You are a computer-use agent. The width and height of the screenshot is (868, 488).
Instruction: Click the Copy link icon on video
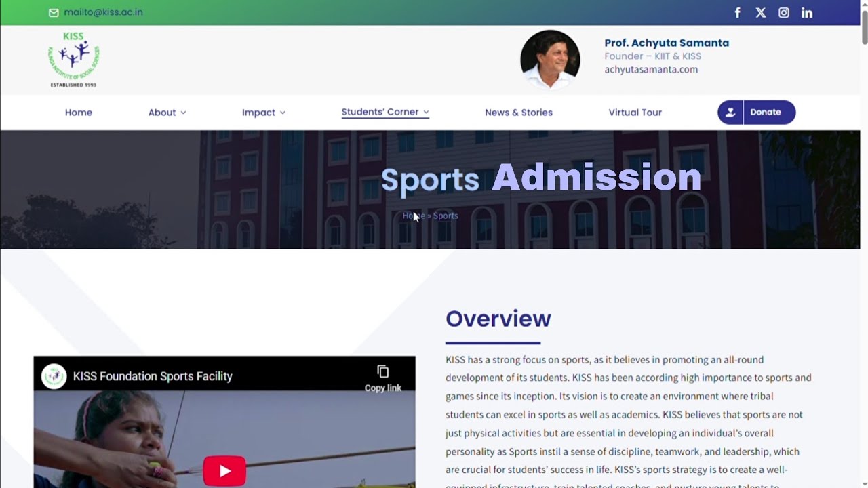click(x=383, y=371)
